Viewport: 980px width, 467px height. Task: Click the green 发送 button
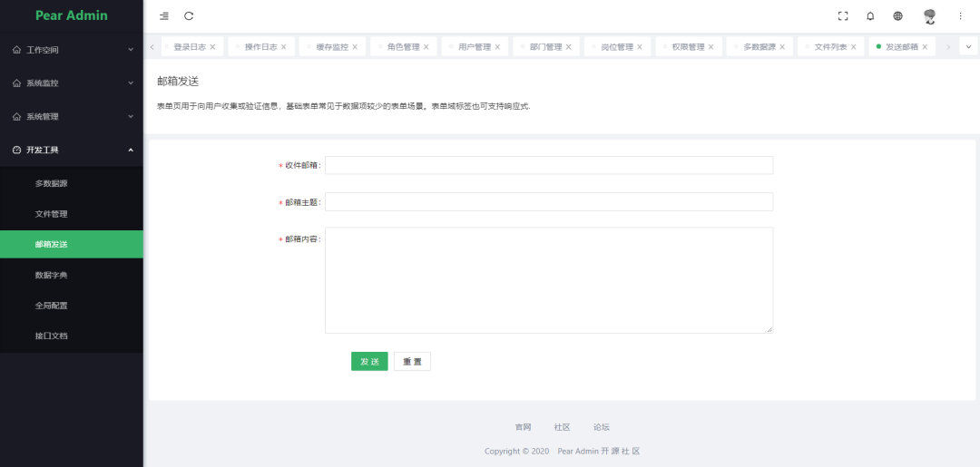click(x=369, y=362)
